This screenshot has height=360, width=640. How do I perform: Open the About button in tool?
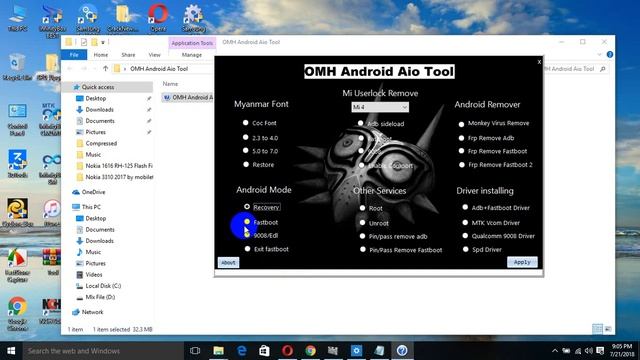[228, 262]
